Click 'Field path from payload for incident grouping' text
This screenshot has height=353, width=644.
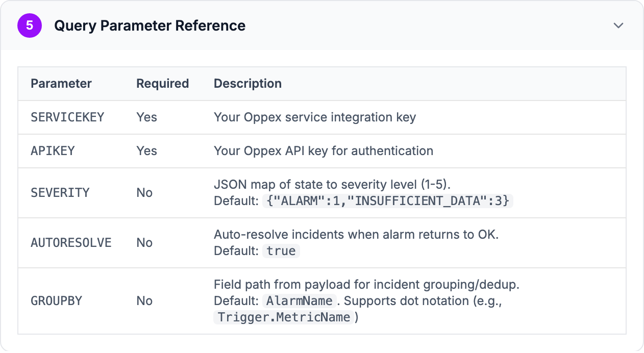[x=366, y=285]
